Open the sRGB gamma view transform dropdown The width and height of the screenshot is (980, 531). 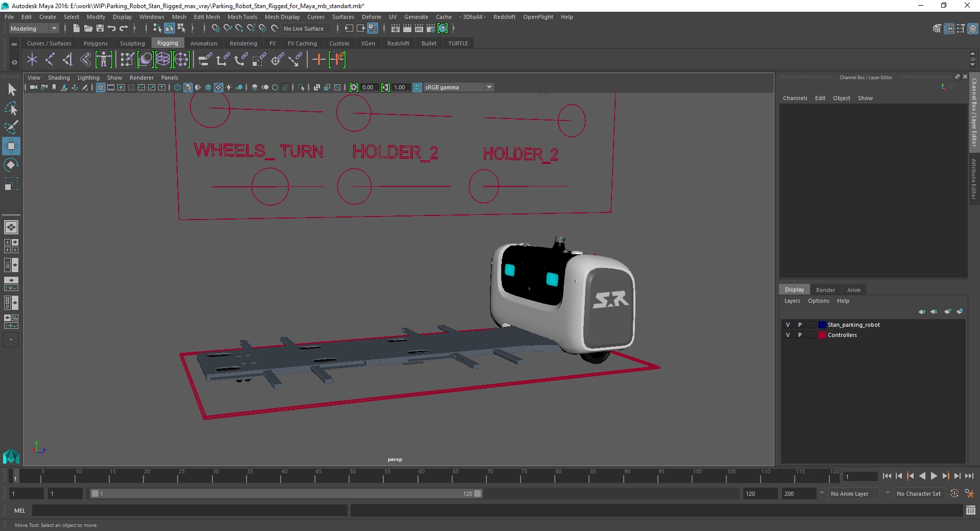click(458, 87)
